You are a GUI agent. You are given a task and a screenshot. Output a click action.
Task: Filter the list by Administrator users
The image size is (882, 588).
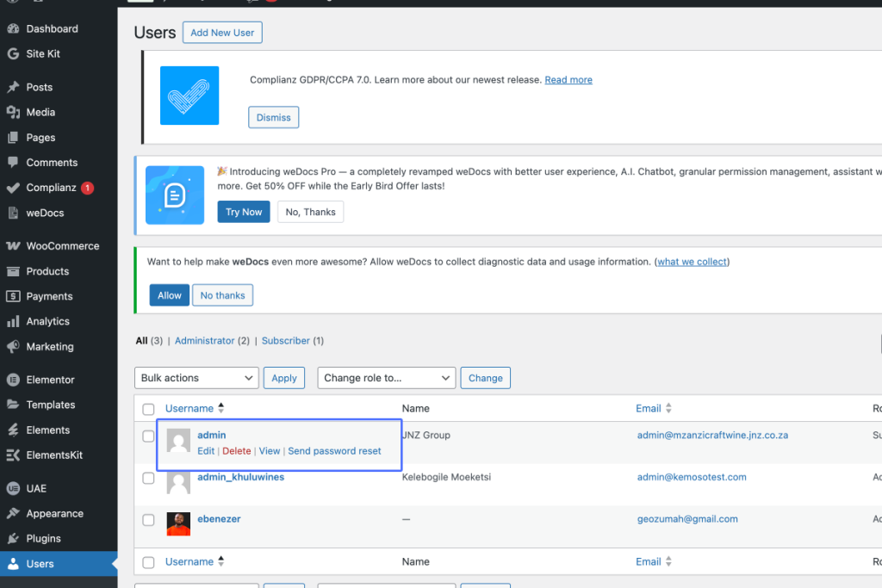tap(205, 341)
